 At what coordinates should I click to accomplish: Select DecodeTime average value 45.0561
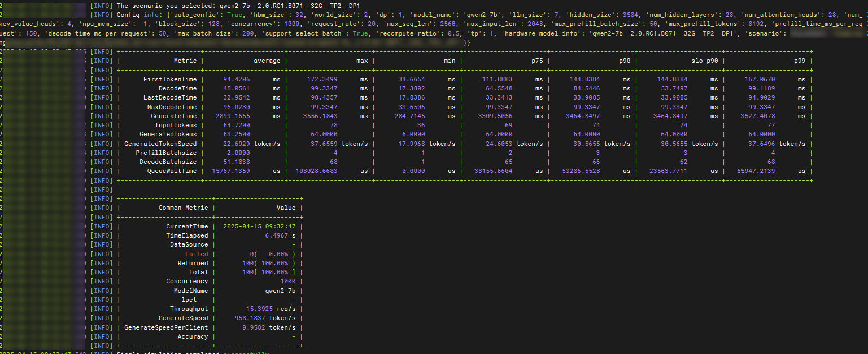coord(237,88)
